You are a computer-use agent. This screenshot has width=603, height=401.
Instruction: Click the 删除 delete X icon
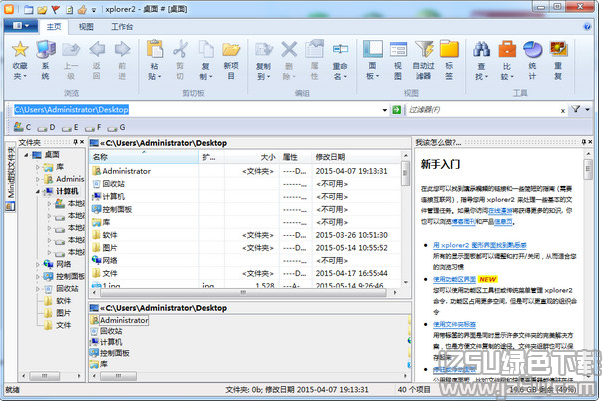[289, 49]
